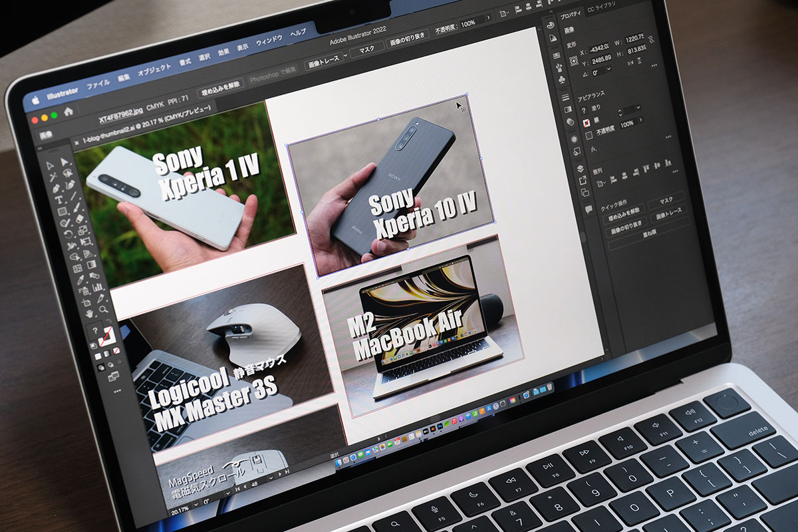Swap fill and stroke arrow in toolbar
This screenshot has height=532, width=798.
[108, 321]
